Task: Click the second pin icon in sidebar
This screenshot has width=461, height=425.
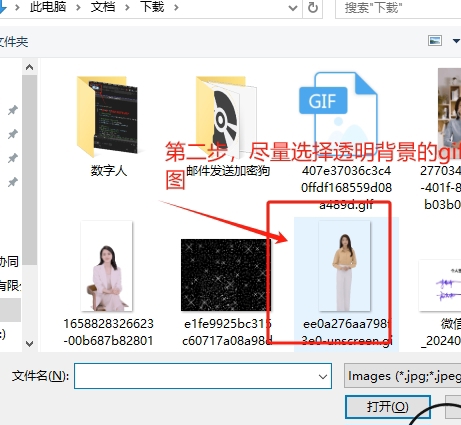Action: [x=13, y=134]
